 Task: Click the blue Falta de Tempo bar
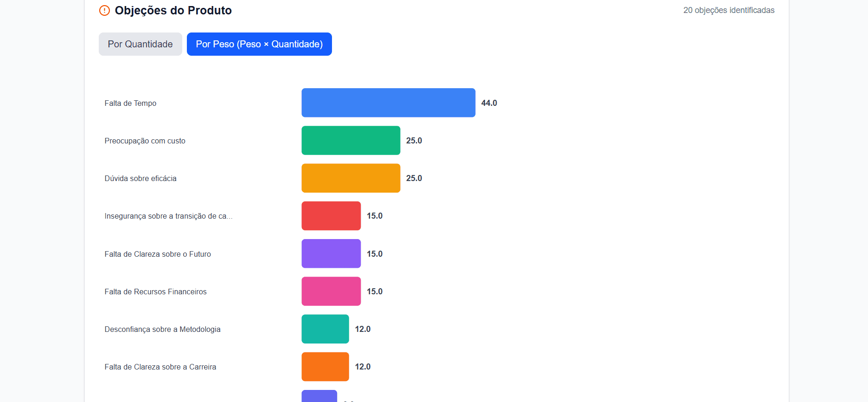(388, 103)
